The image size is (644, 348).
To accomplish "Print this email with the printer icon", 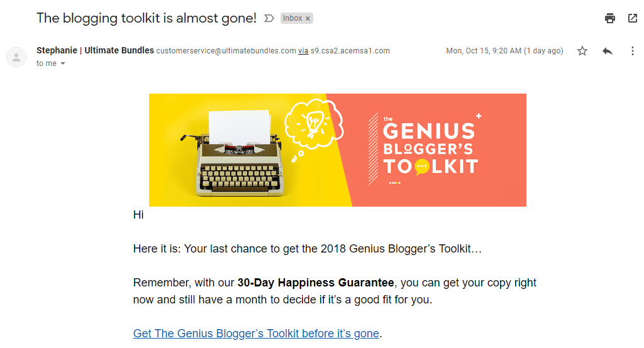I will pyautogui.click(x=609, y=18).
